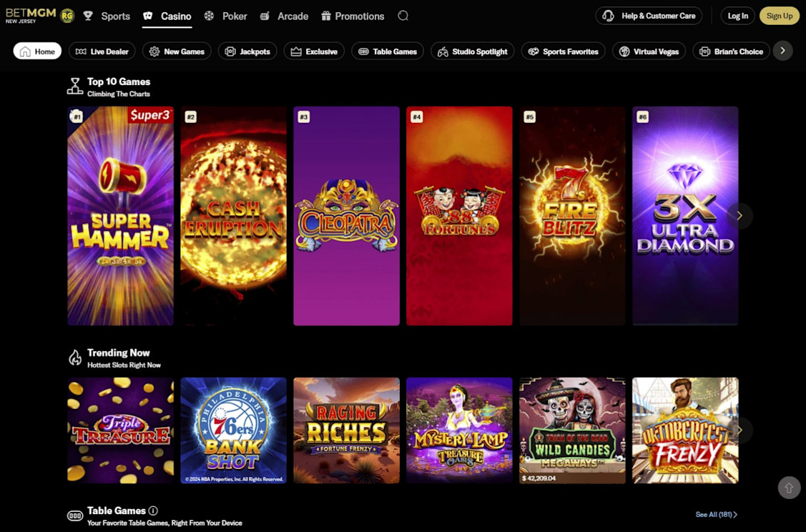Open the Triple Treasure game tile
Viewport: 806px width, 532px height.
(120, 430)
